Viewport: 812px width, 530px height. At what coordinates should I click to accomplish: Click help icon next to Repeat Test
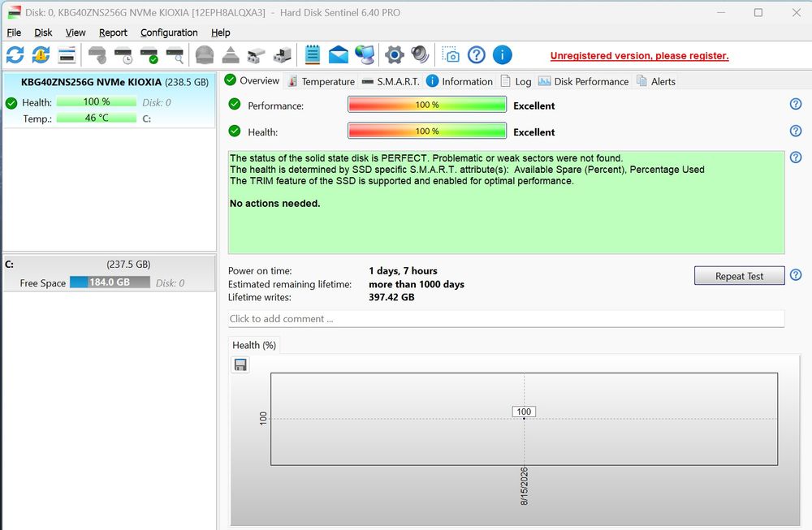[x=796, y=275]
